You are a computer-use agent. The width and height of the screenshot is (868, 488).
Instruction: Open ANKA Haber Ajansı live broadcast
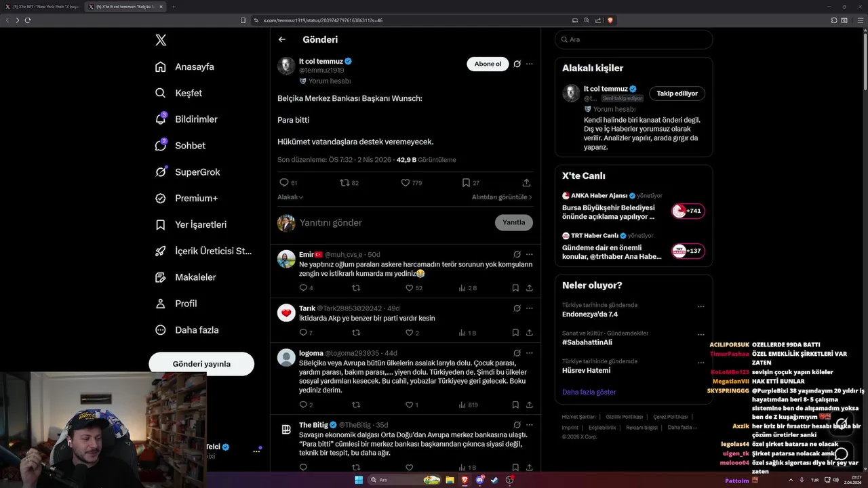[x=633, y=207]
